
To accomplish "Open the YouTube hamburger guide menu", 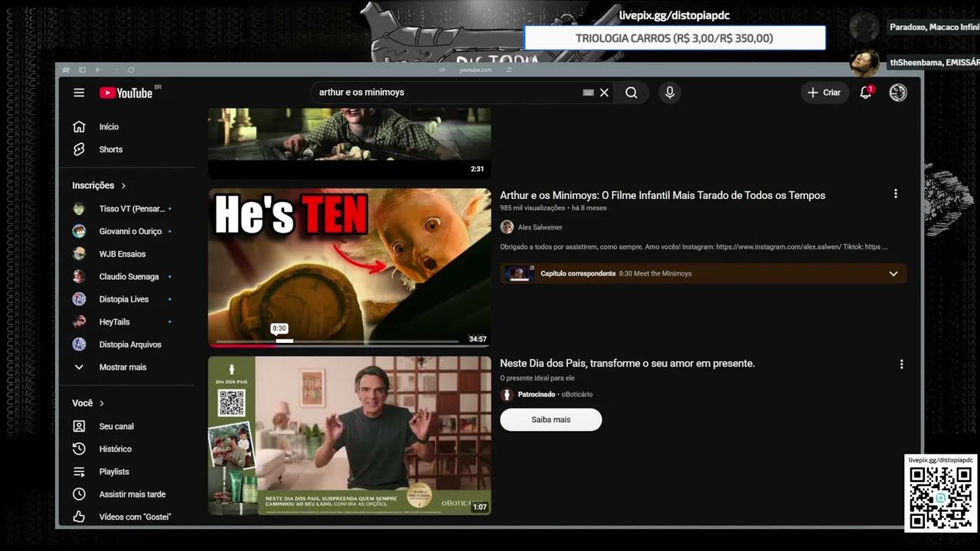I will 79,93.
